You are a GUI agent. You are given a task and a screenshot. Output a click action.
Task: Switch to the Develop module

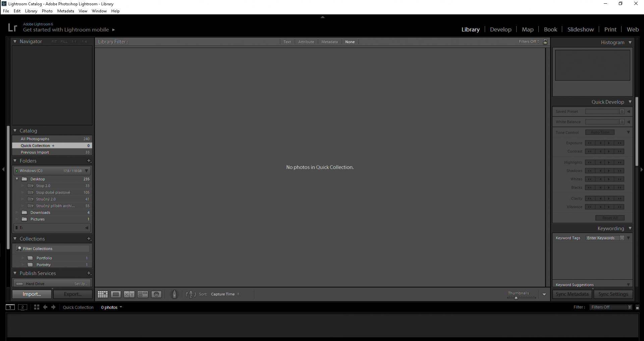click(x=500, y=29)
